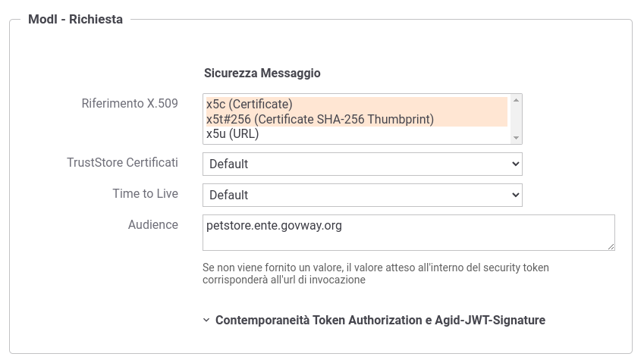
Task: Open the Time to Live dropdown
Action: [363, 196]
